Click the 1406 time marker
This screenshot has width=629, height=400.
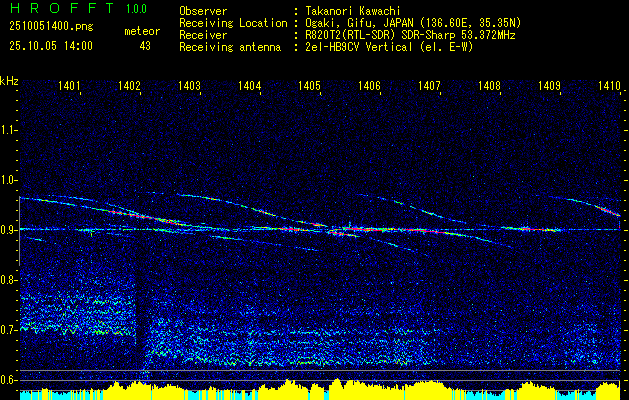pyautogui.click(x=369, y=85)
